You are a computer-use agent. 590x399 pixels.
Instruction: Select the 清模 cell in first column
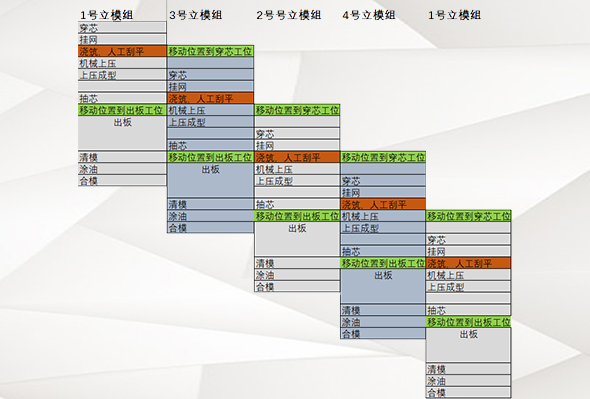(122, 157)
